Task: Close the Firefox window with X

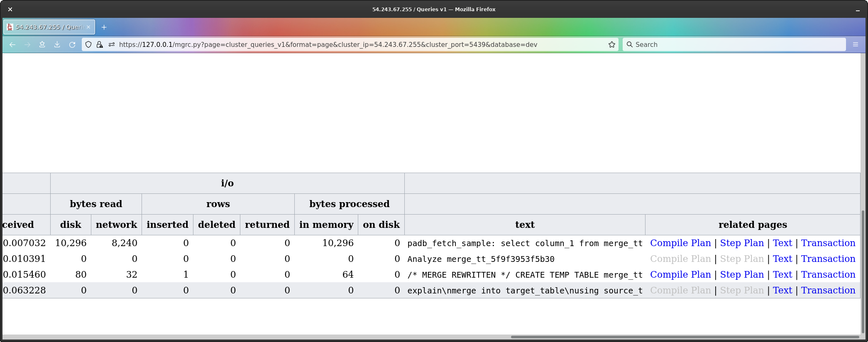Action: (10, 9)
